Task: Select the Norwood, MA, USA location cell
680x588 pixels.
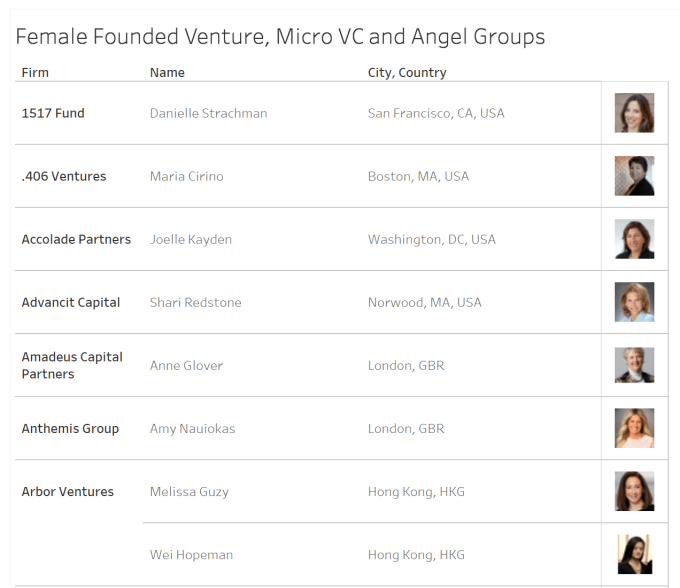Action: point(424,302)
